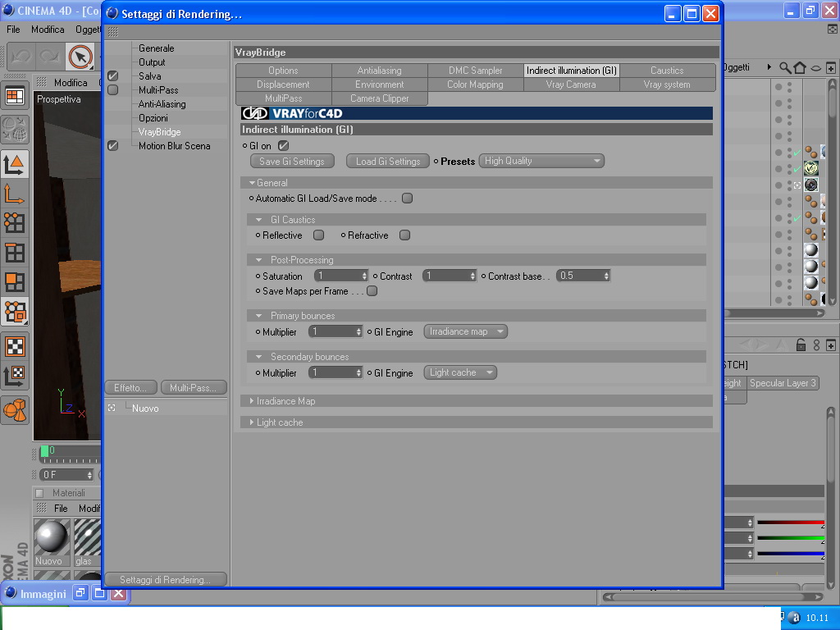This screenshot has width=840, height=630.
Task: Open the Light cache GI Engine dropdown
Action: click(x=460, y=372)
